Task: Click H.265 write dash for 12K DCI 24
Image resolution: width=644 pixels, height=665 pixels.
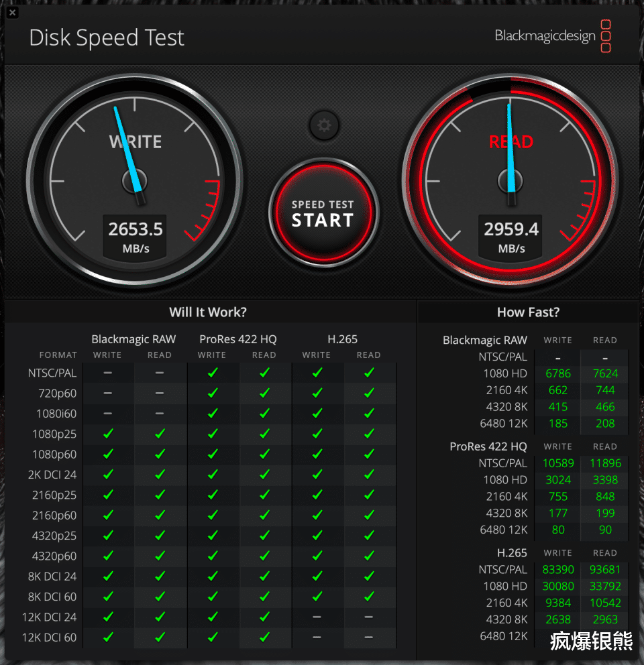Action: (317, 617)
